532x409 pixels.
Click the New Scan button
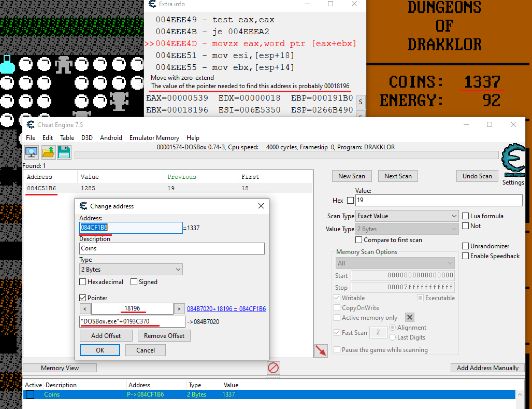click(x=352, y=176)
